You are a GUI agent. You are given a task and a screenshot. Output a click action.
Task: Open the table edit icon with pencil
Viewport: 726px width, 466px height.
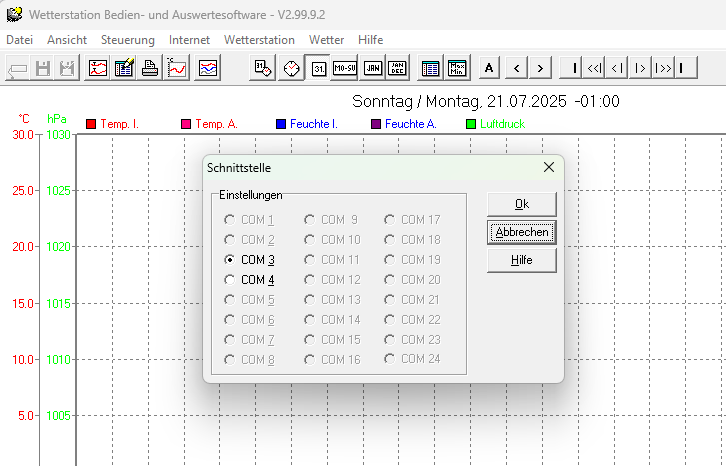click(x=124, y=69)
